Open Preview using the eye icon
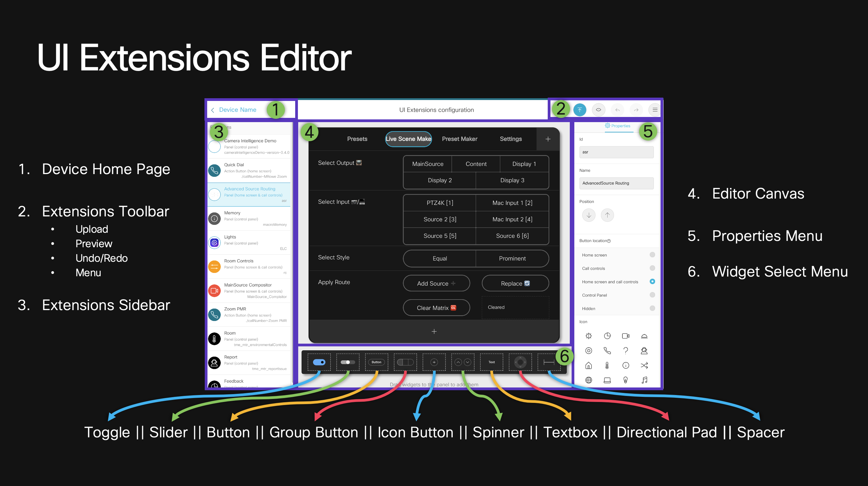 coord(599,110)
